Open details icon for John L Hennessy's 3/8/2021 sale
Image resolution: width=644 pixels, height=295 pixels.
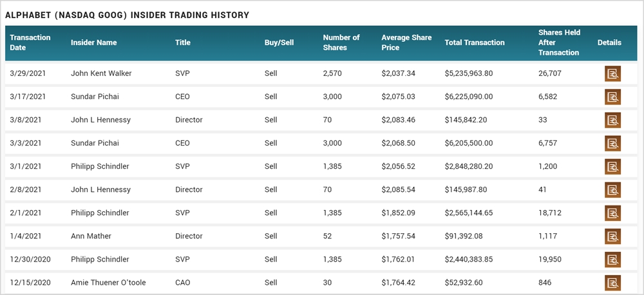[x=612, y=120]
